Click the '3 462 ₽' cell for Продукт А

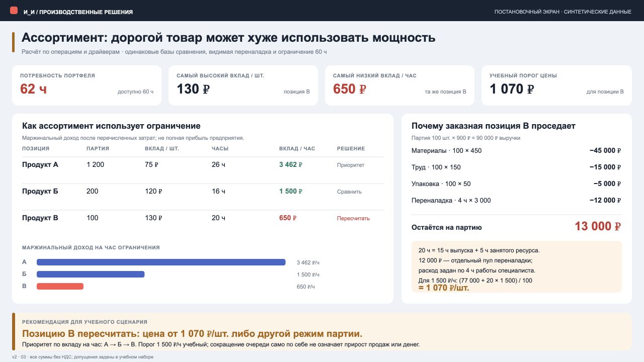pyautogui.click(x=291, y=164)
